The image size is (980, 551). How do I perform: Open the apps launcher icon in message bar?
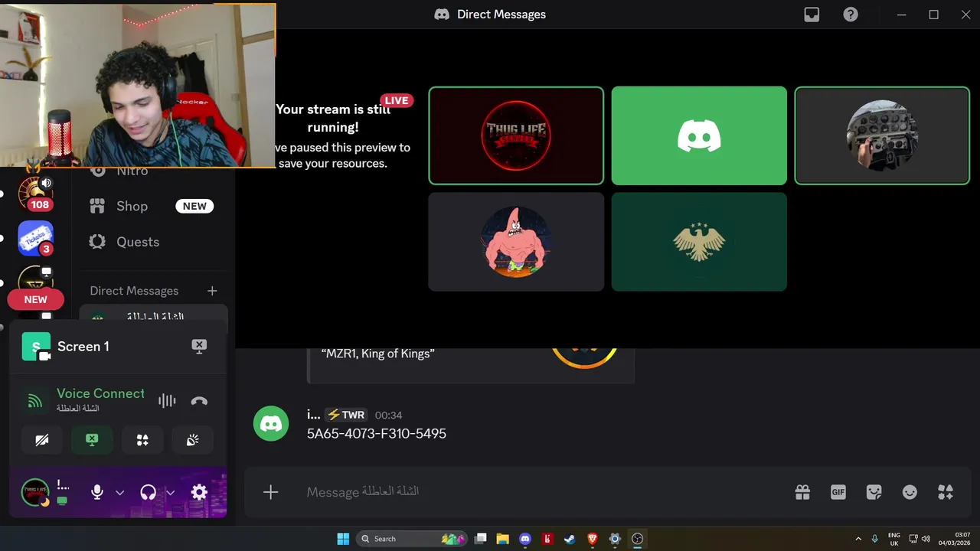tap(946, 492)
